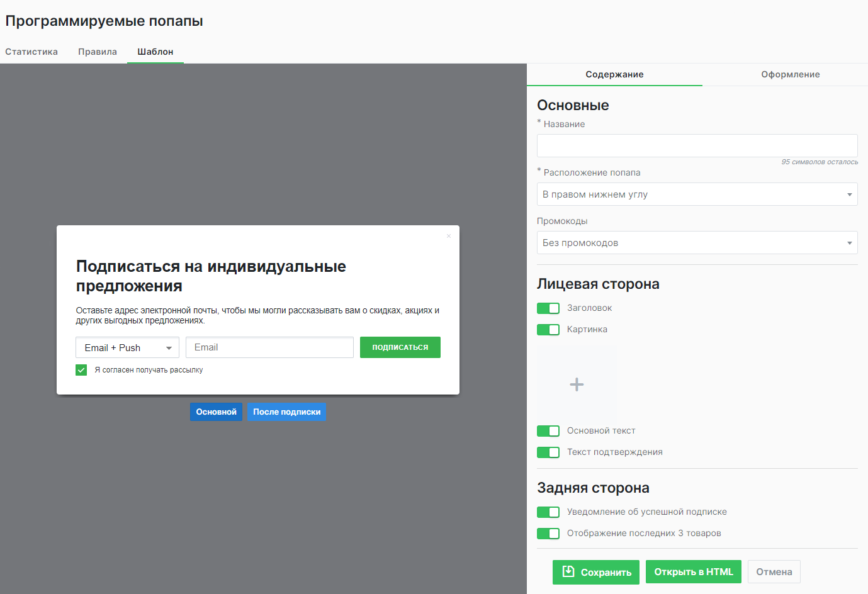Viewport: 868px width, 594px height.
Task: Open the Статистика tab
Action: (31, 52)
